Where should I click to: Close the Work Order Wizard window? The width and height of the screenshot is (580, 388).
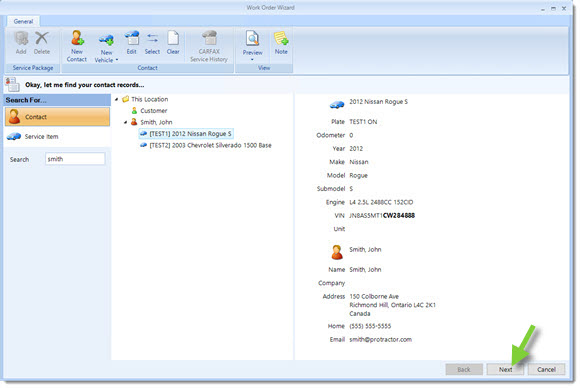pos(564,9)
